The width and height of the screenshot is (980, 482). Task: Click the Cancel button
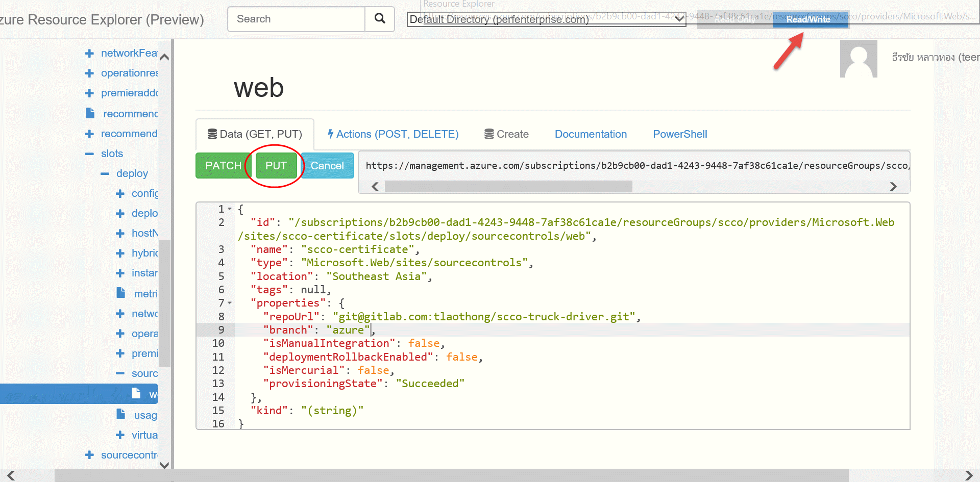pos(327,165)
